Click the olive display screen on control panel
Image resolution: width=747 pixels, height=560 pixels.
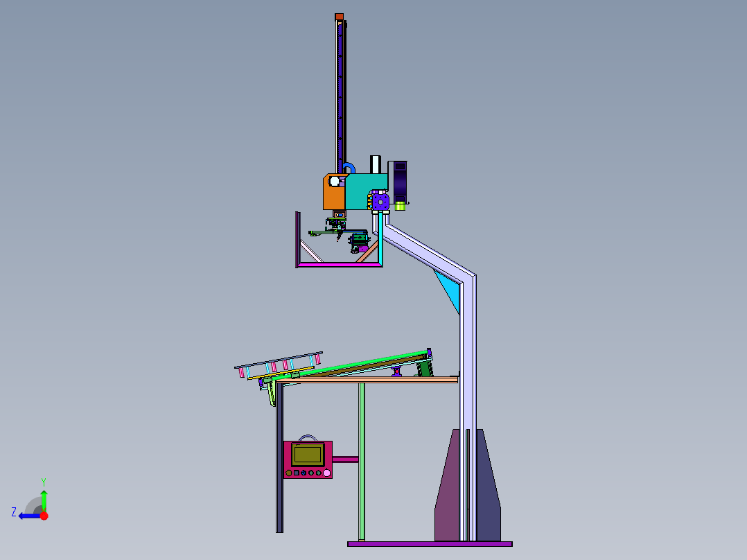pyautogui.click(x=308, y=455)
